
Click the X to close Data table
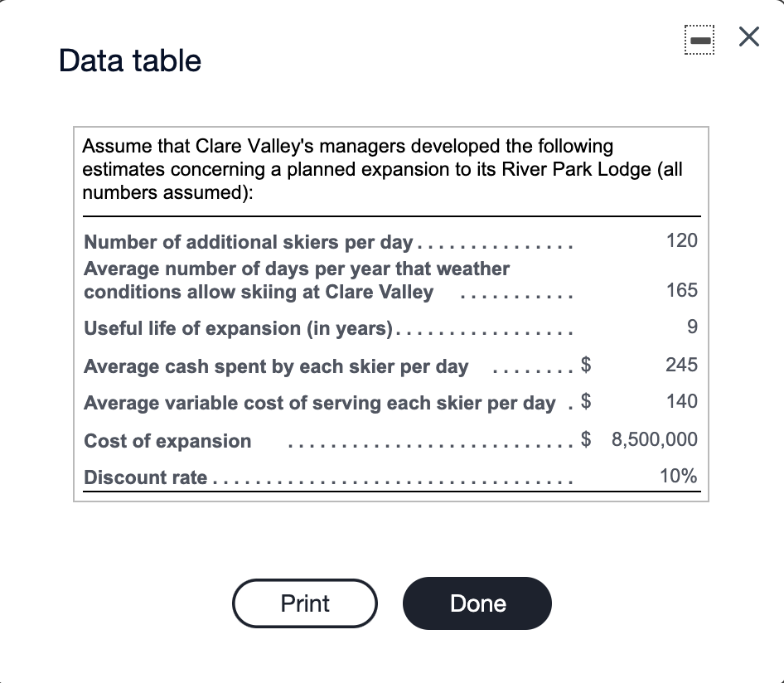click(x=747, y=37)
